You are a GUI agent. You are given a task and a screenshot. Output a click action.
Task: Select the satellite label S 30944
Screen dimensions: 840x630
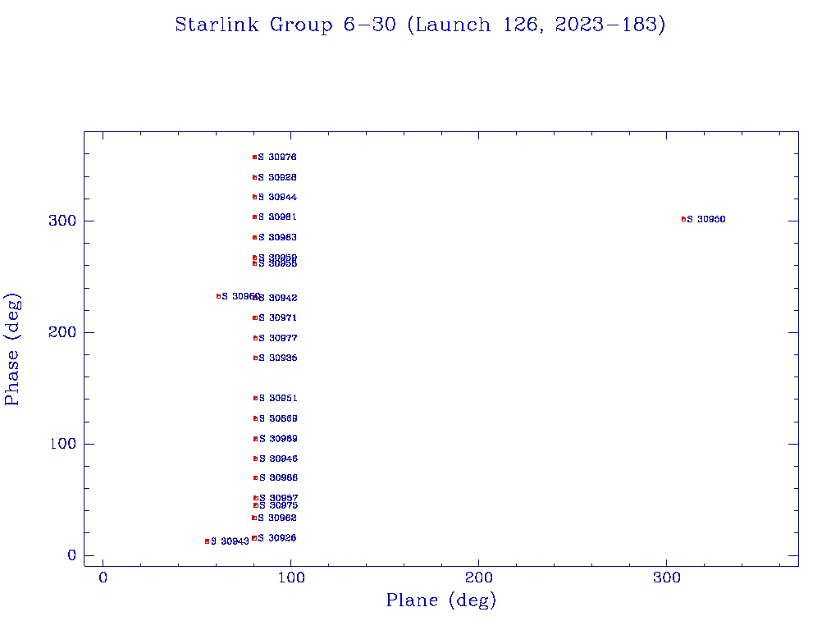click(277, 197)
